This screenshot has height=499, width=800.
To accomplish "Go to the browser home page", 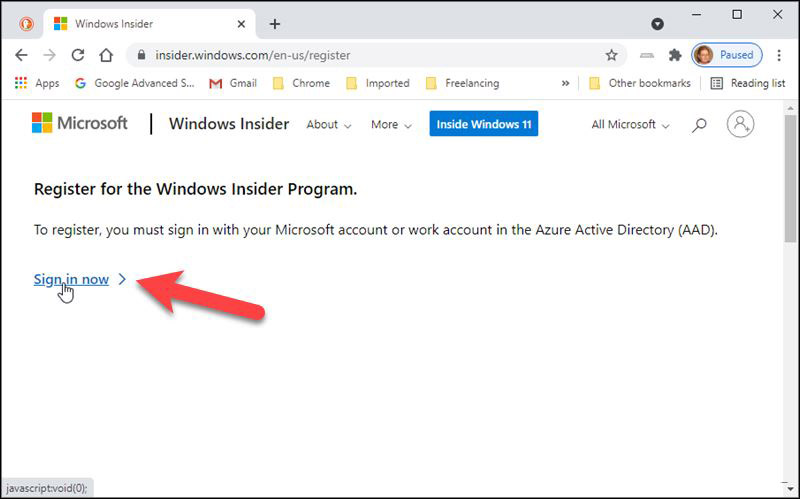I will pyautogui.click(x=105, y=55).
